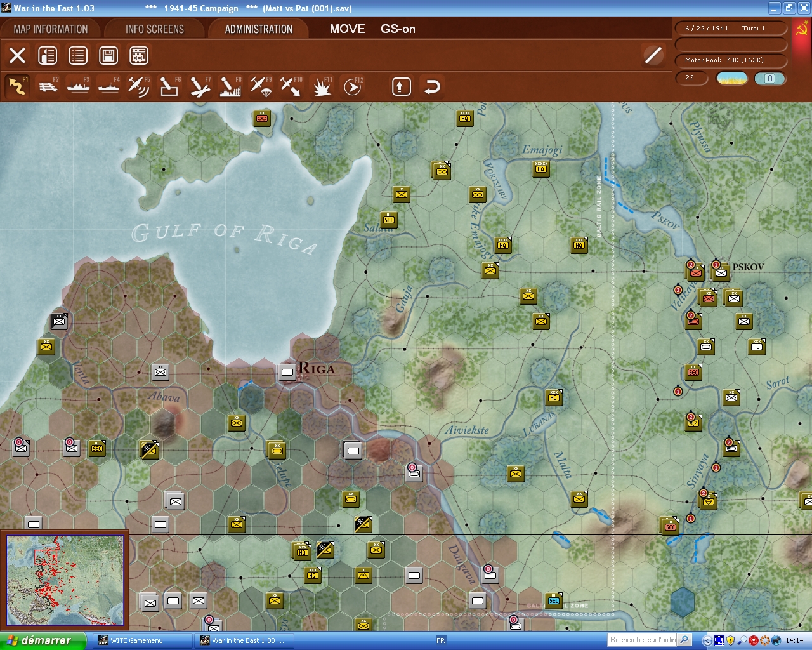Screen dimensions: 812x650
Task: Activate the F6 bomb unit mode icon
Action: [x=169, y=86]
